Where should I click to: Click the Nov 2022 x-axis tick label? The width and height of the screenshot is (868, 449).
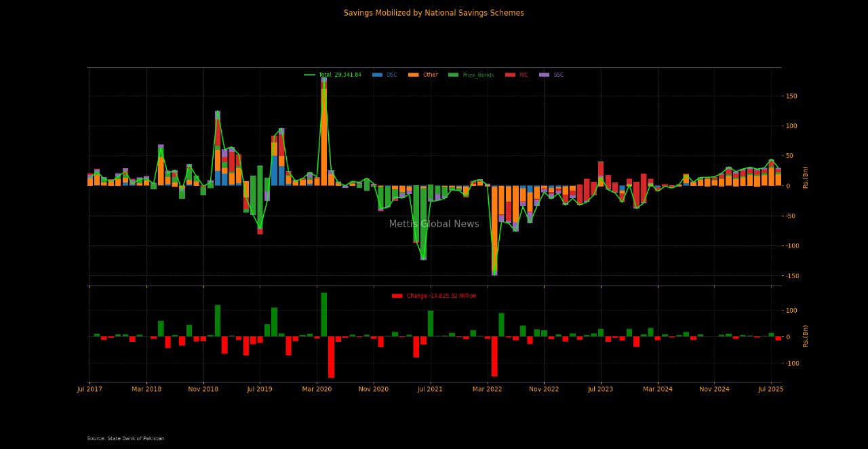[543, 389]
